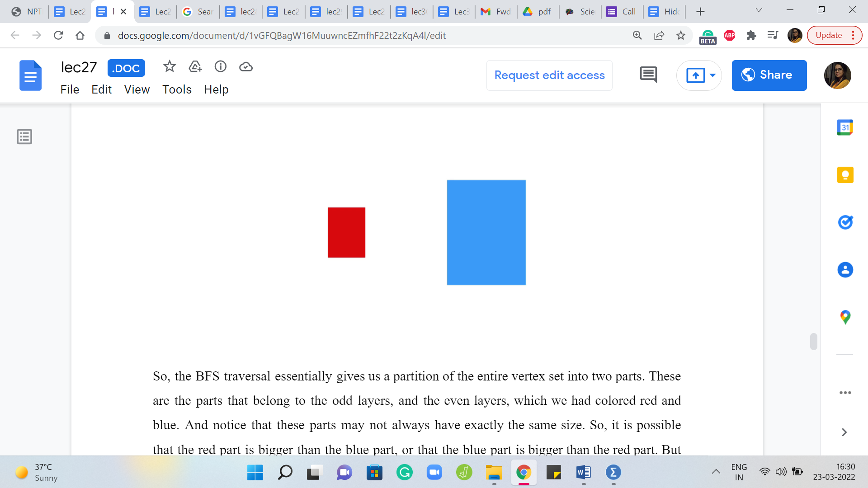Click the document vertical scrollbar thumb
The height and width of the screenshot is (488, 868).
[x=813, y=342]
